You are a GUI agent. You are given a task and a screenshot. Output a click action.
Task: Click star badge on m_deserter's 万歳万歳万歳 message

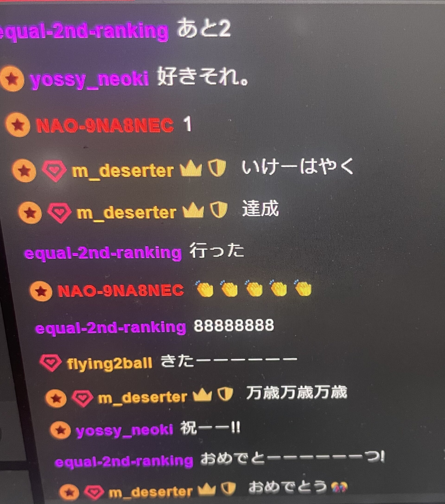click(x=56, y=398)
